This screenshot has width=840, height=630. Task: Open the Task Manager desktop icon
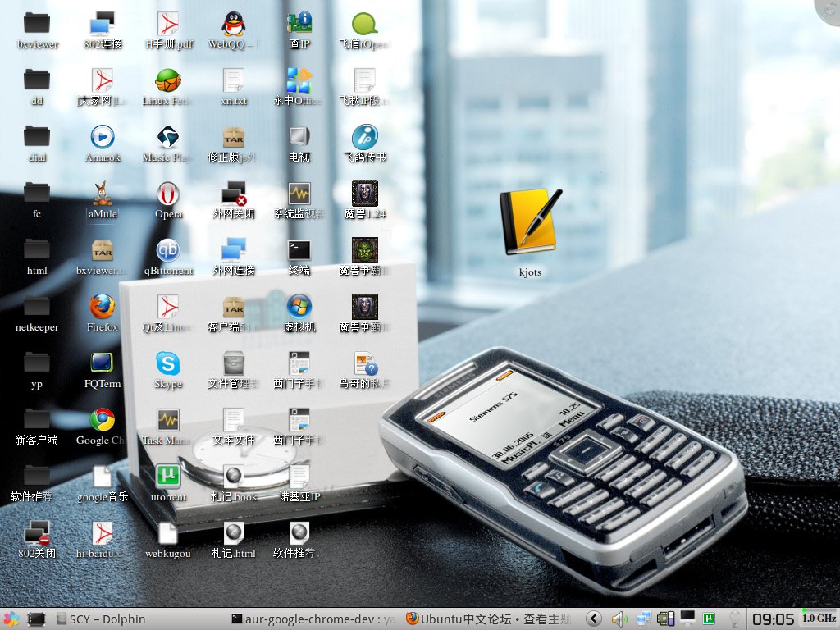tap(168, 421)
